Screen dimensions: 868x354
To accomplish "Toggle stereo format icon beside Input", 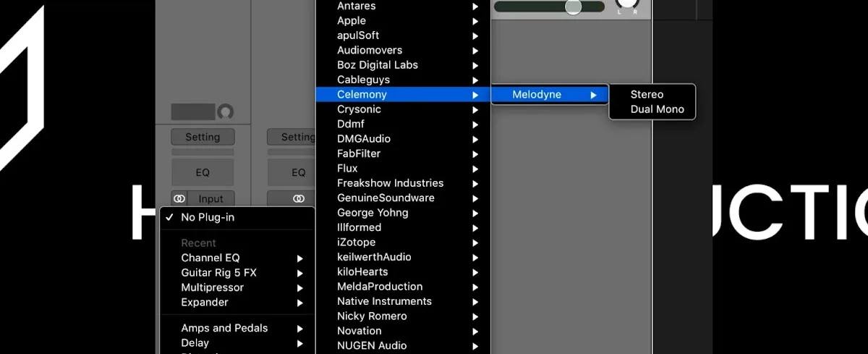I will [179, 199].
